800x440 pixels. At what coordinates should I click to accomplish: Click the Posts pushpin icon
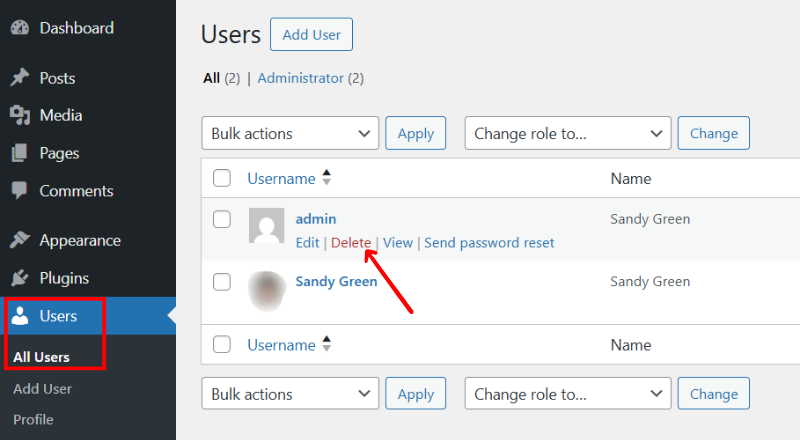[19, 78]
